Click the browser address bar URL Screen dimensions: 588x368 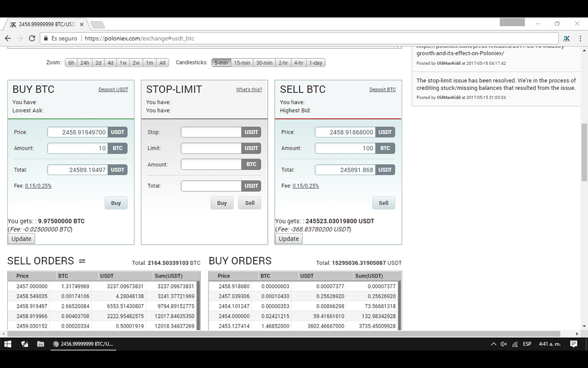point(140,39)
